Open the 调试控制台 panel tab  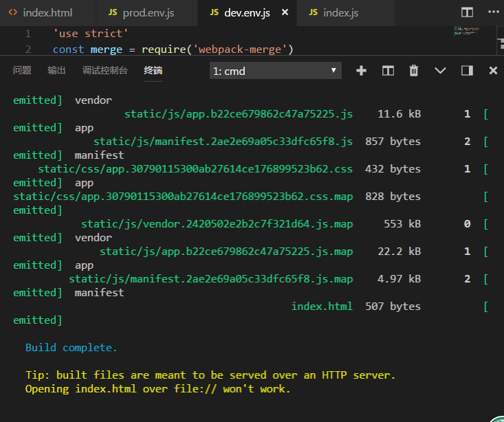(105, 70)
